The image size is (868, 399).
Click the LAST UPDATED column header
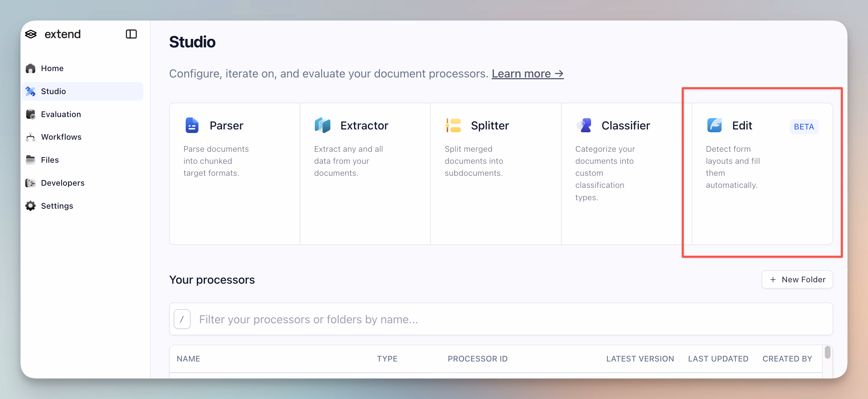click(718, 359)
